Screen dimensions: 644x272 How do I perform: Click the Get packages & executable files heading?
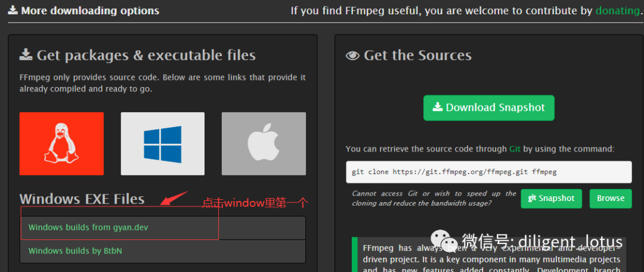coord(146,55)
